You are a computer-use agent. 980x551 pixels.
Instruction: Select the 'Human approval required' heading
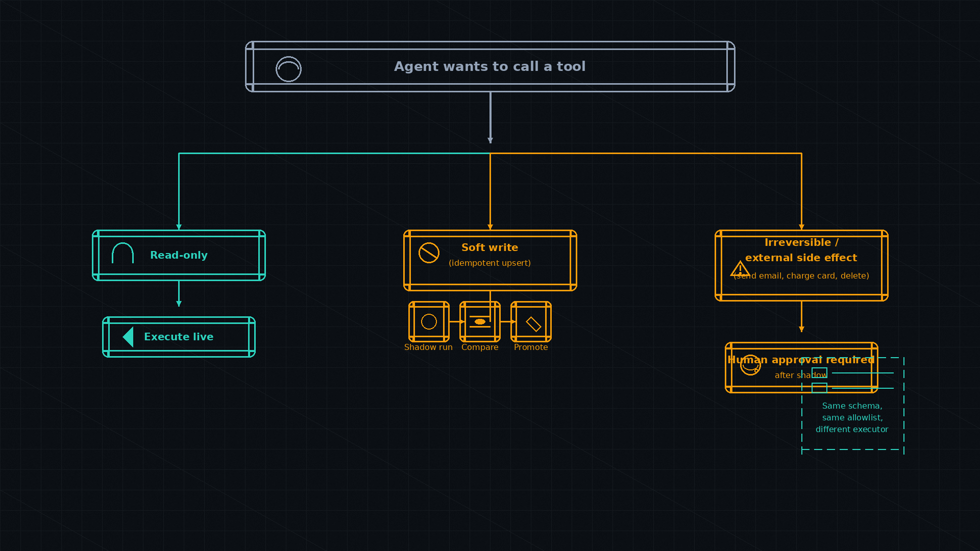(x=801, y=360)
